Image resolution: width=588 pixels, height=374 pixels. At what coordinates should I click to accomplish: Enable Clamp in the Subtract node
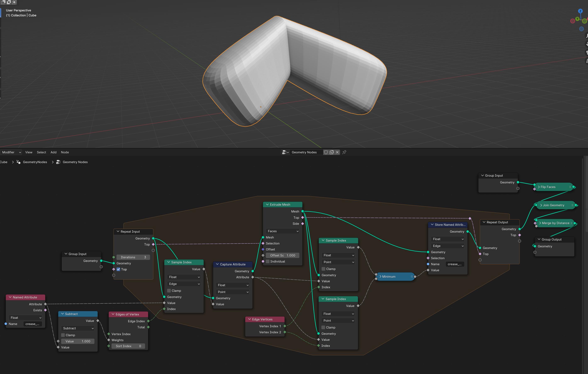pos(63,335)
